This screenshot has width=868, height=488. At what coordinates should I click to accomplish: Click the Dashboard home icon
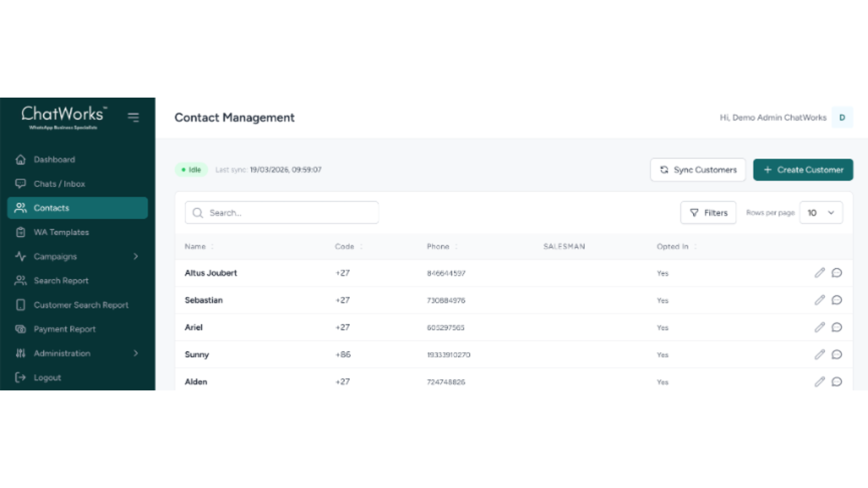click(x=20, y=160)
